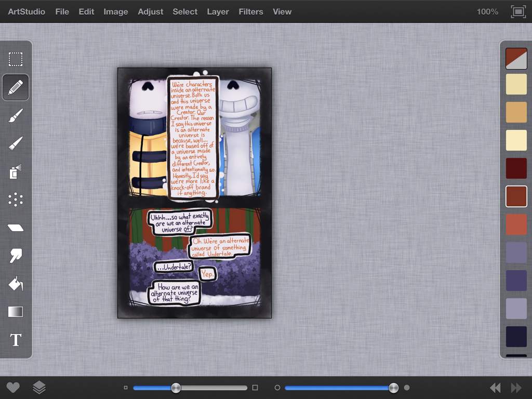Select the Paint Bucket fill tool
This screenshot has height=399, width=532.
[x=16, y=284]
